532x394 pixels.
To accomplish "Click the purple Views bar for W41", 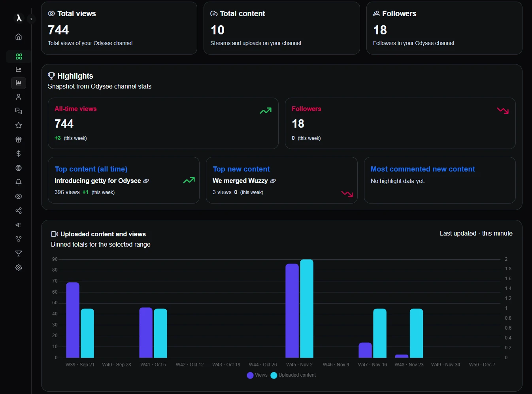I will (146, 333).
